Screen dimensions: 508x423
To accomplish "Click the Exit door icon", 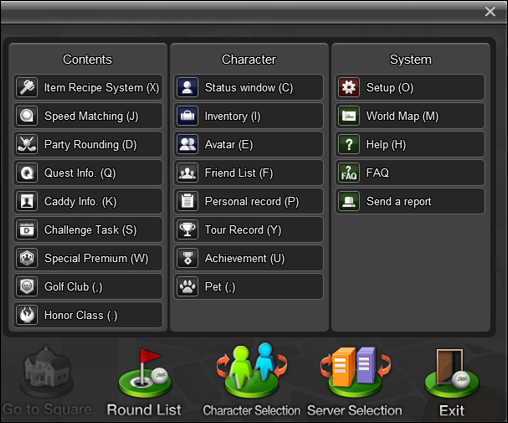I will (x=452, y=373).
